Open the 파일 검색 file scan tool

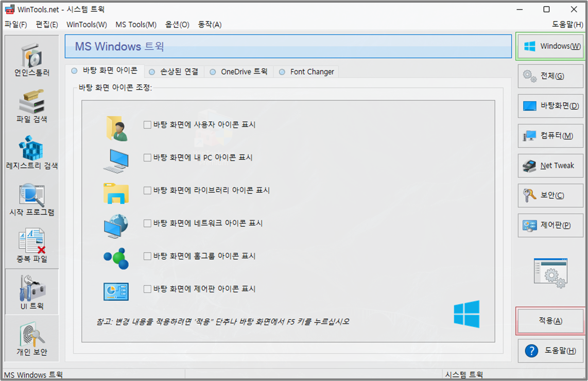point(32,106)
